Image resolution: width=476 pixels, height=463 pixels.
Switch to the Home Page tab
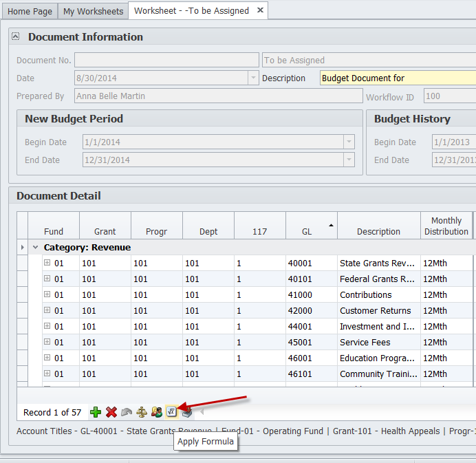(x=30, y=11)
